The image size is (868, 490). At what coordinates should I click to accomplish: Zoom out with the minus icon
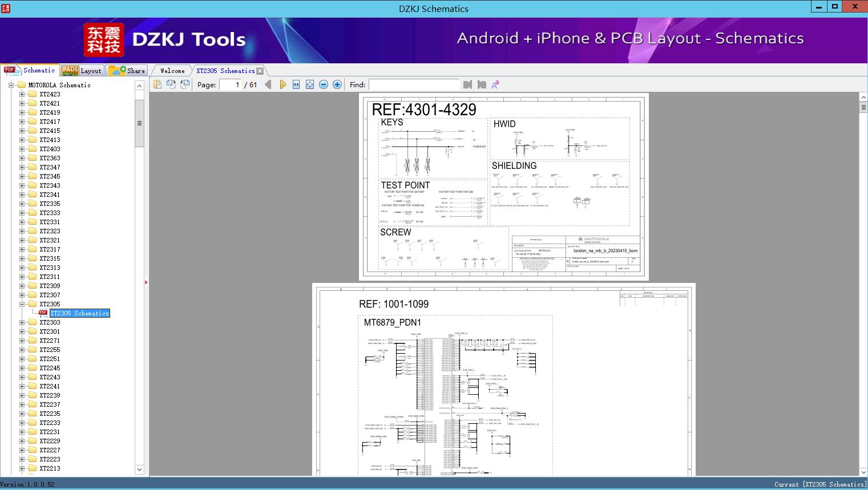point(324,84)
